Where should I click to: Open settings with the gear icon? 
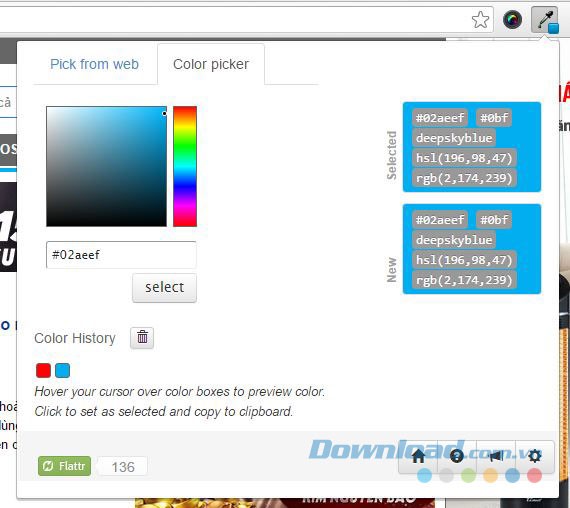click(x=535, y=456)
